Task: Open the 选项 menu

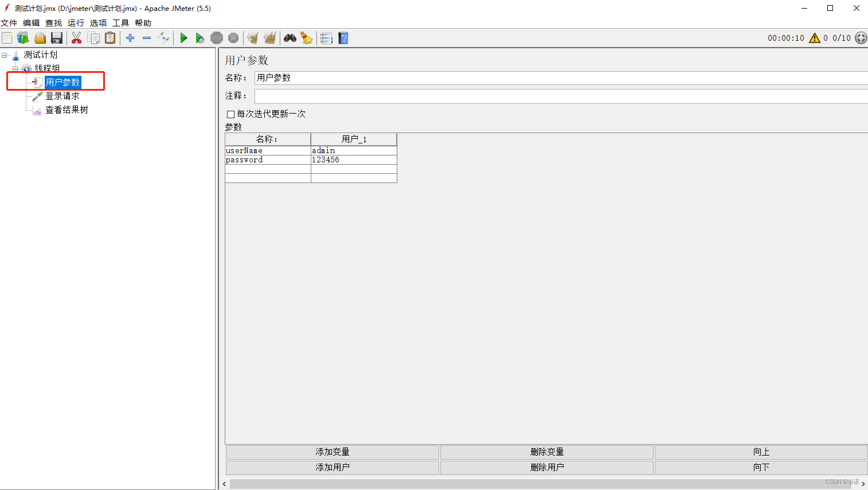Action: click(98, 23)
